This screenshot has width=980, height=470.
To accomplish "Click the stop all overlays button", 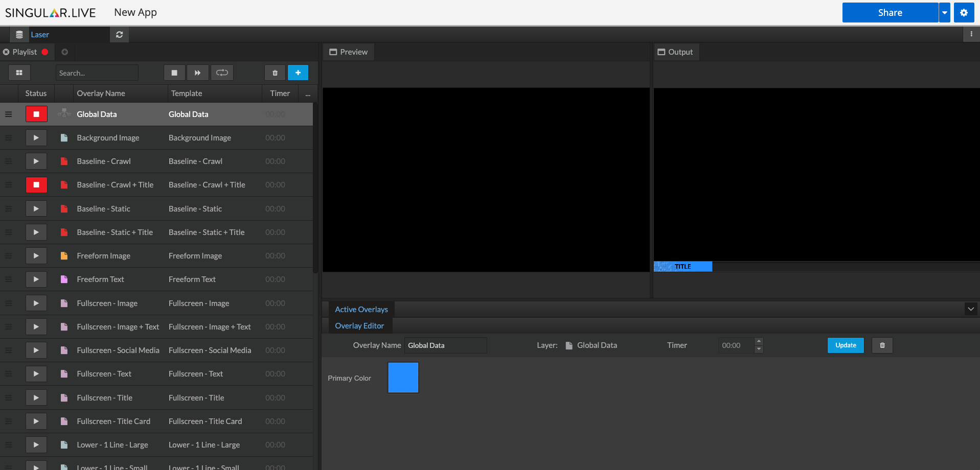I will point(174,73).
